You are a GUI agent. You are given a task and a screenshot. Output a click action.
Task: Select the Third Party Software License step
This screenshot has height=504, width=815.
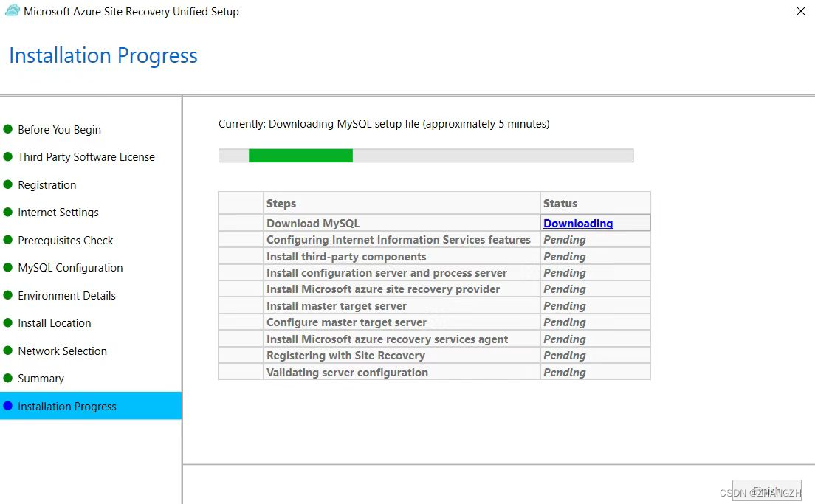86,157
